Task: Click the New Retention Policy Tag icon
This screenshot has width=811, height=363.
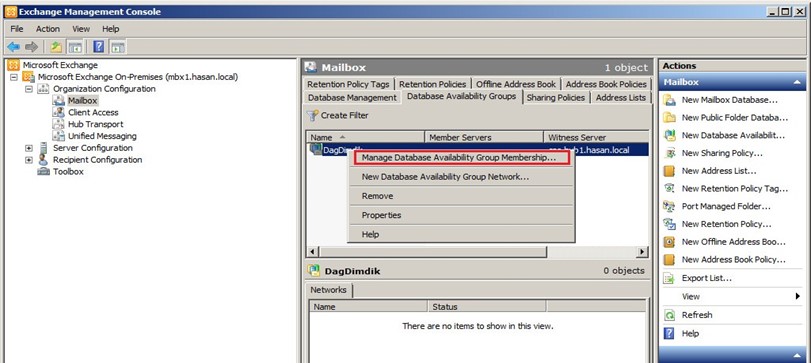Action: point(669,189)
